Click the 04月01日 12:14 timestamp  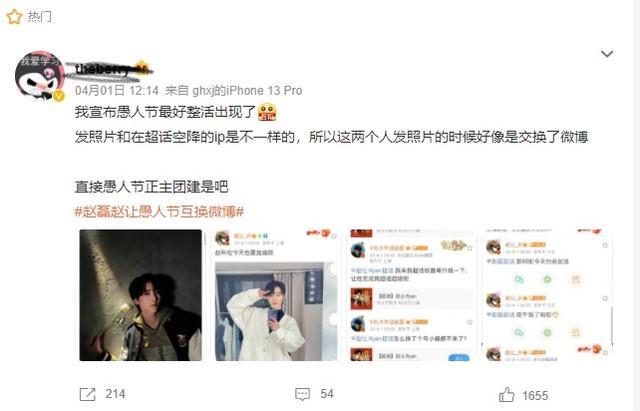[117, 91]
